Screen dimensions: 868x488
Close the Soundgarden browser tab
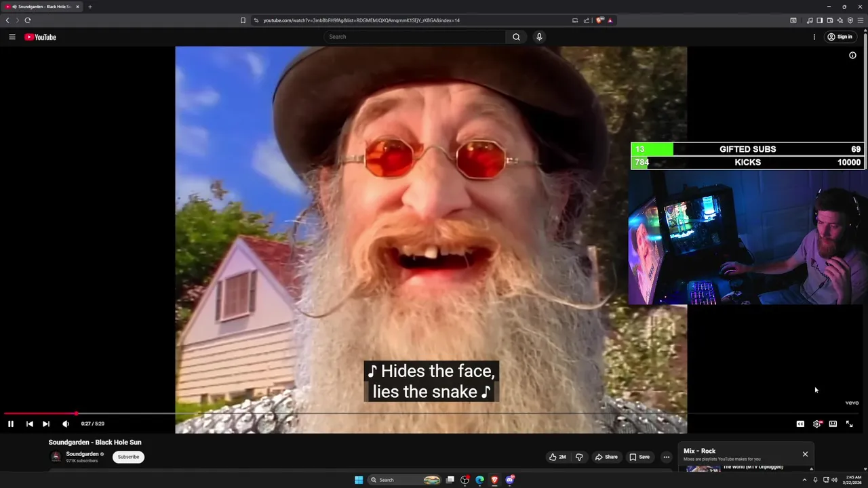77,7
